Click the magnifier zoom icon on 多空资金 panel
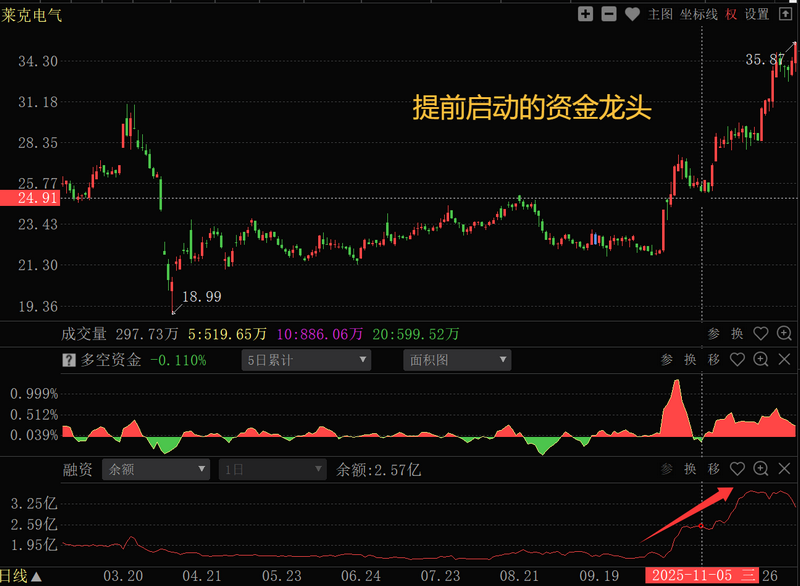This screenshot has height=586, width=800. 761,360
